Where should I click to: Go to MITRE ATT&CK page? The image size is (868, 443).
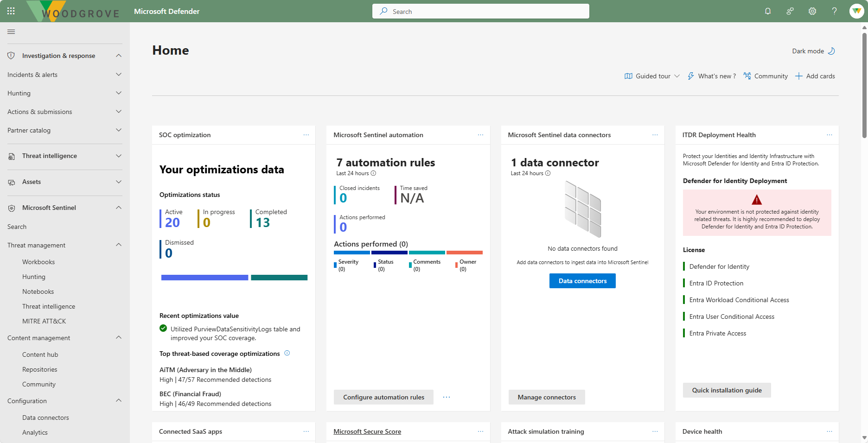(44, 321)
